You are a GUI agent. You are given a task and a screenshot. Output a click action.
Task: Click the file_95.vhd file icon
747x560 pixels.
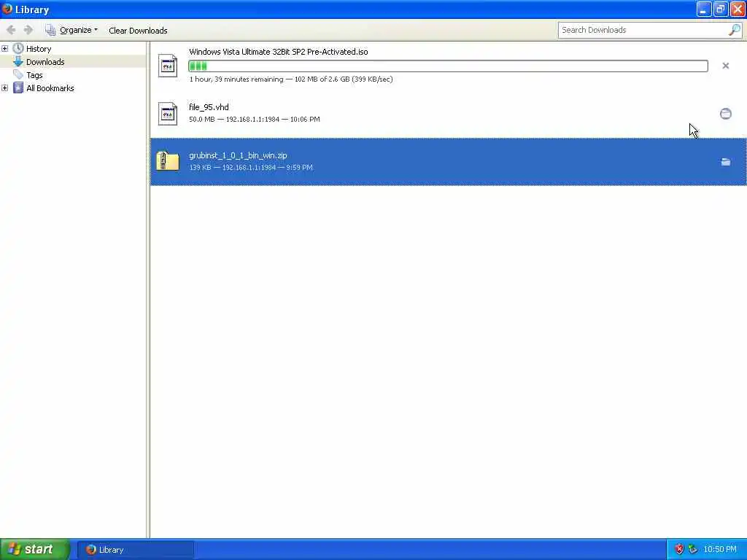click(x=168, y=114)
